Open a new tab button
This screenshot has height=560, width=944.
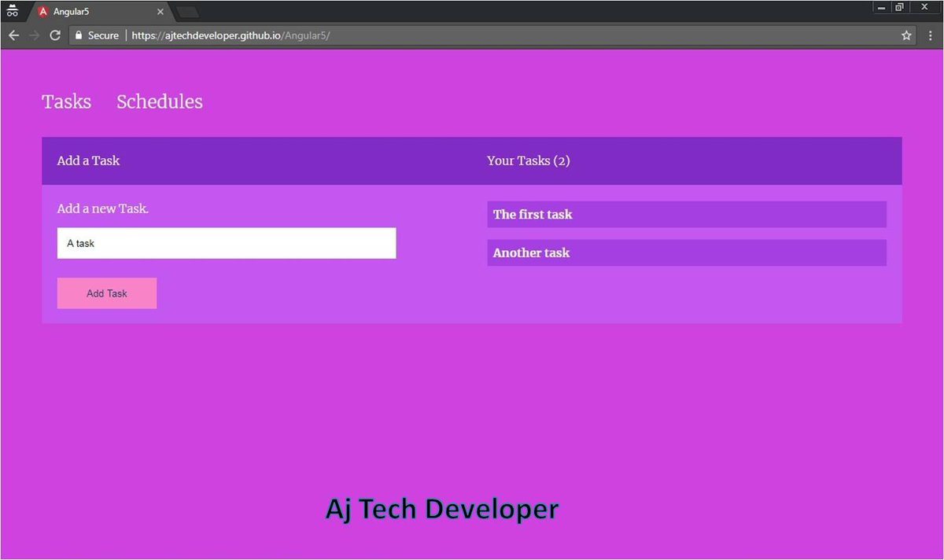click(187, 12)
